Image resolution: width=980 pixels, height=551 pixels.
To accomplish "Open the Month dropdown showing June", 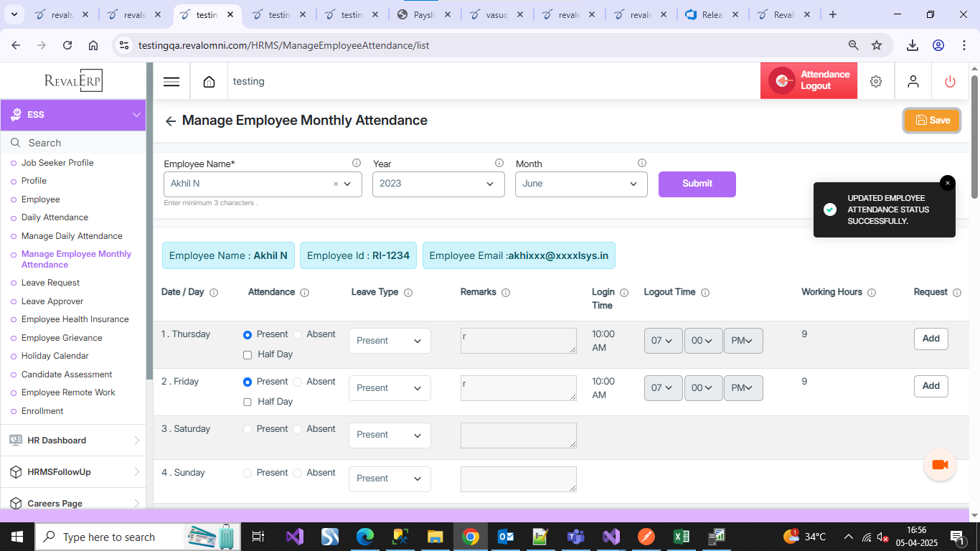I will click(x=580, y=184).
